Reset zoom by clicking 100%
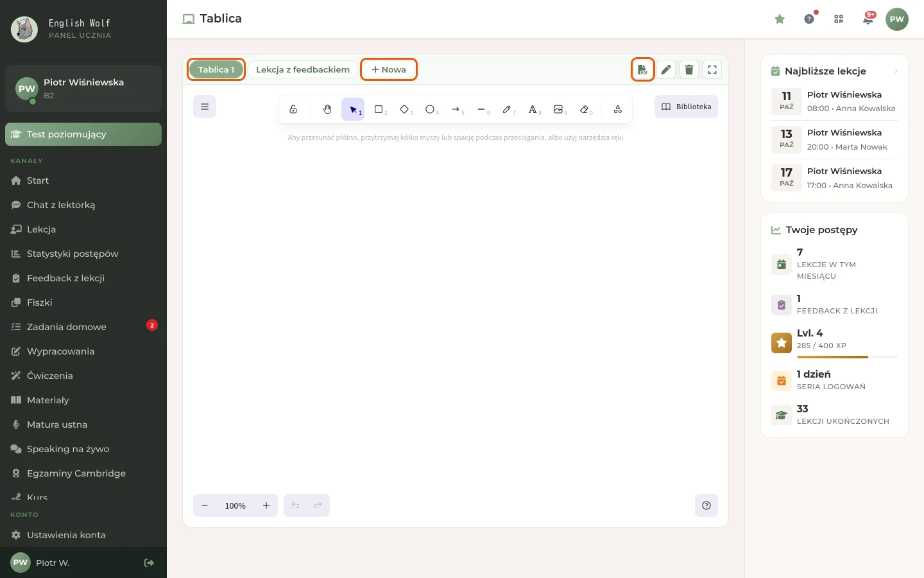Viewport: 924px width, 578px height. 235,505
